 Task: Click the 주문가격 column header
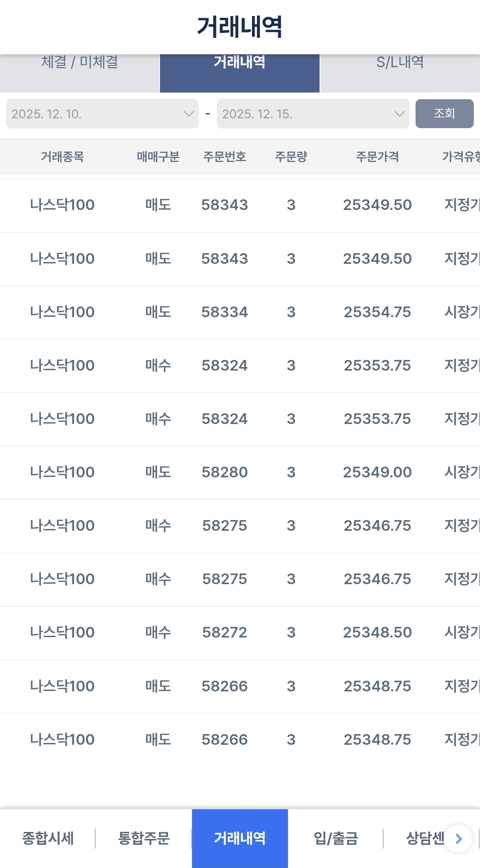click(377, 157)
